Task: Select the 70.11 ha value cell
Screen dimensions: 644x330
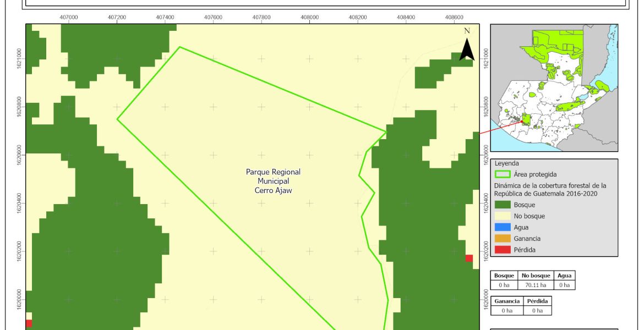Action: [534, 285]
